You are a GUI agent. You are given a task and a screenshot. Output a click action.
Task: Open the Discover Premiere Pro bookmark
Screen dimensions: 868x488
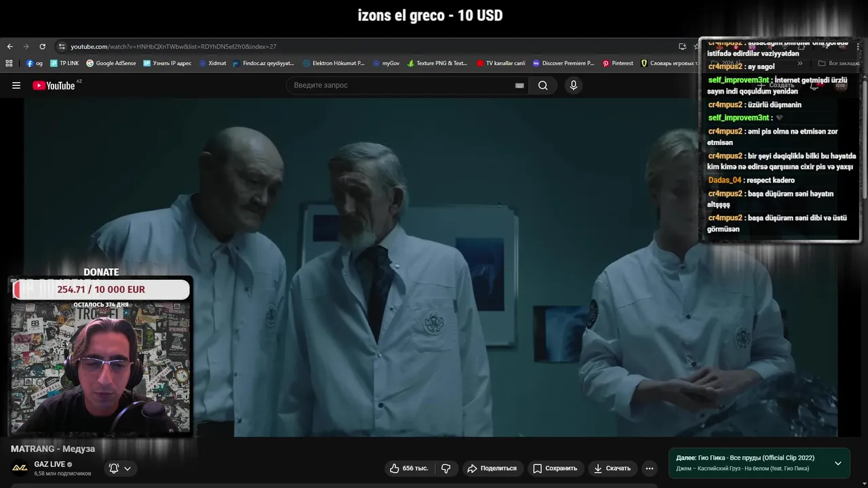click(563, 63)
